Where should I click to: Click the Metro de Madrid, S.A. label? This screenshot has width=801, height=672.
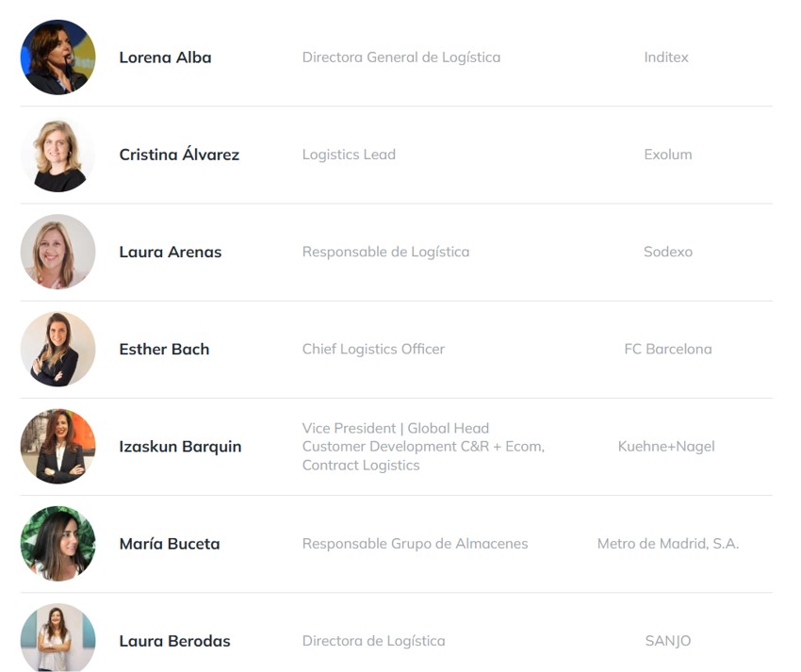click(x=667, y=544)
